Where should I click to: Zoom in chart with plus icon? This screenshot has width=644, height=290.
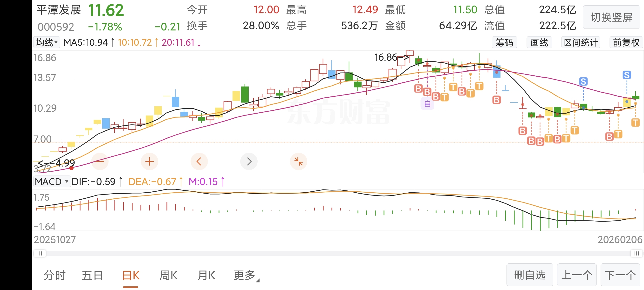click(150, 161)
